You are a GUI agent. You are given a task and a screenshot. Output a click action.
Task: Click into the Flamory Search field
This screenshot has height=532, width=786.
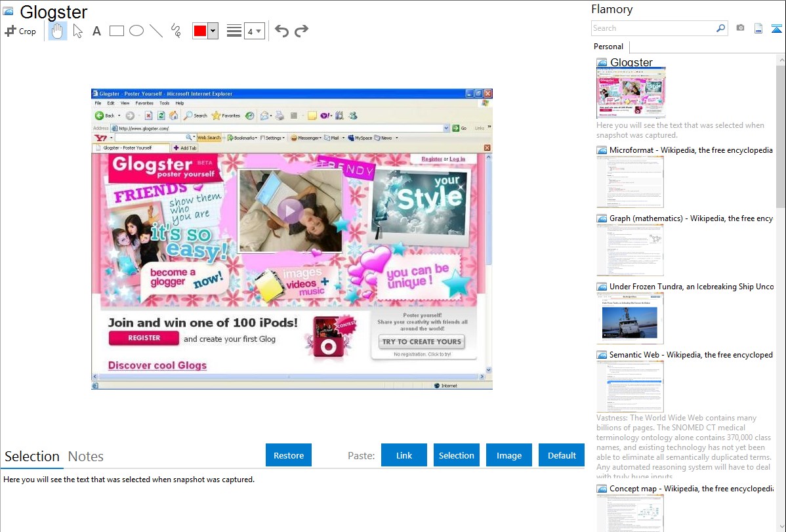[x=653, y=28]
